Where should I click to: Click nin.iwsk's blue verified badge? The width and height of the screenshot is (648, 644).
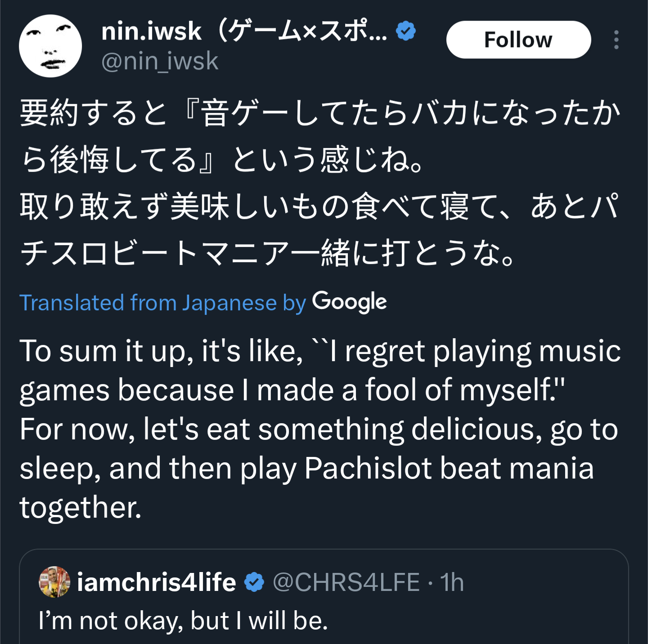(x=406, y=31)
